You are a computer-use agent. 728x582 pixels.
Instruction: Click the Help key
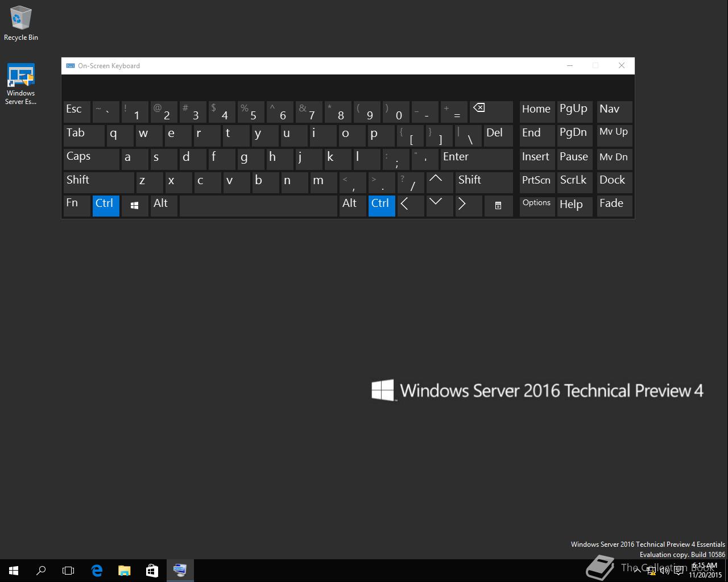(575, 206)
